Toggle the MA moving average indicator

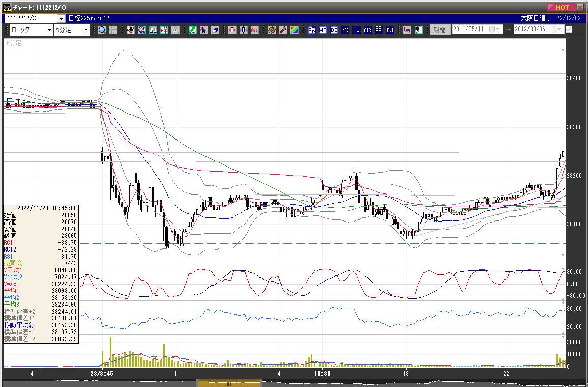(x=323, y=30)
